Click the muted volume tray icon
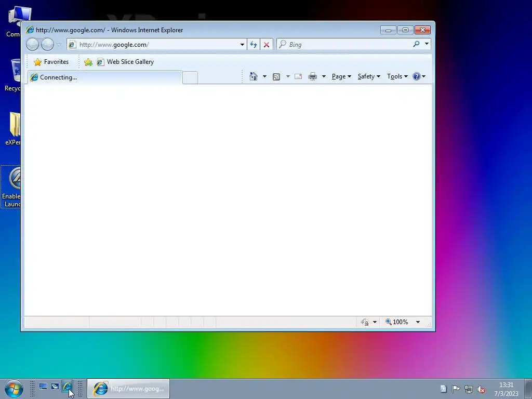The width and height of the screenshot is (532, 399). 481,389
